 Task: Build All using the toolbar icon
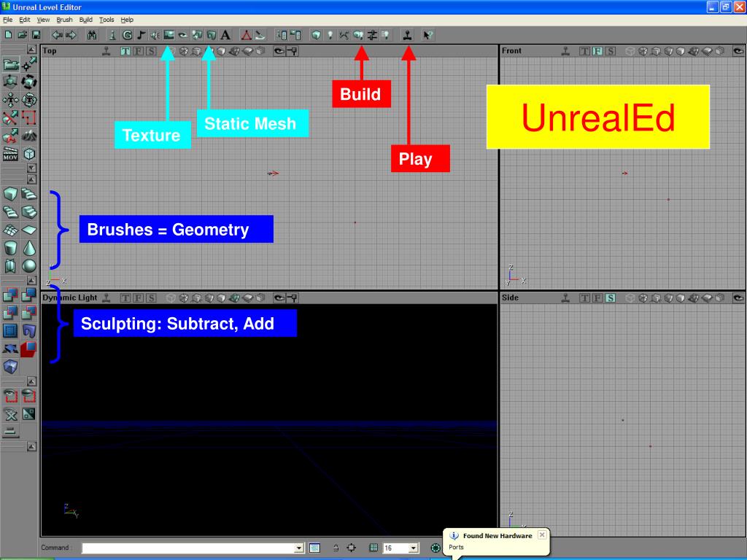358,35
